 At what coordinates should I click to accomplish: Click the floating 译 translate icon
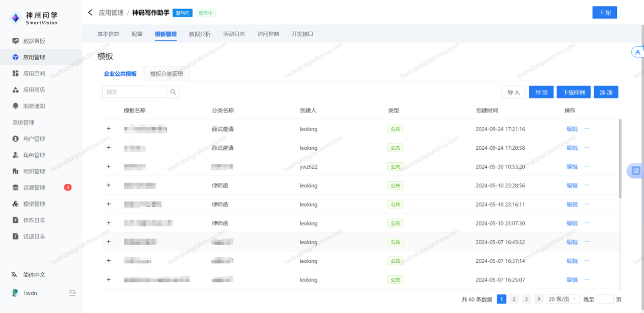click(x=635, y=171)
